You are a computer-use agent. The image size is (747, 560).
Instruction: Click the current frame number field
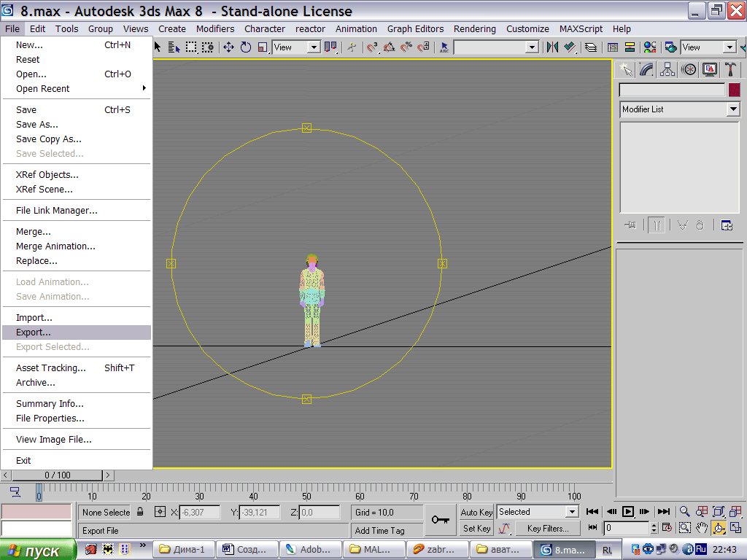coord(627,528)
